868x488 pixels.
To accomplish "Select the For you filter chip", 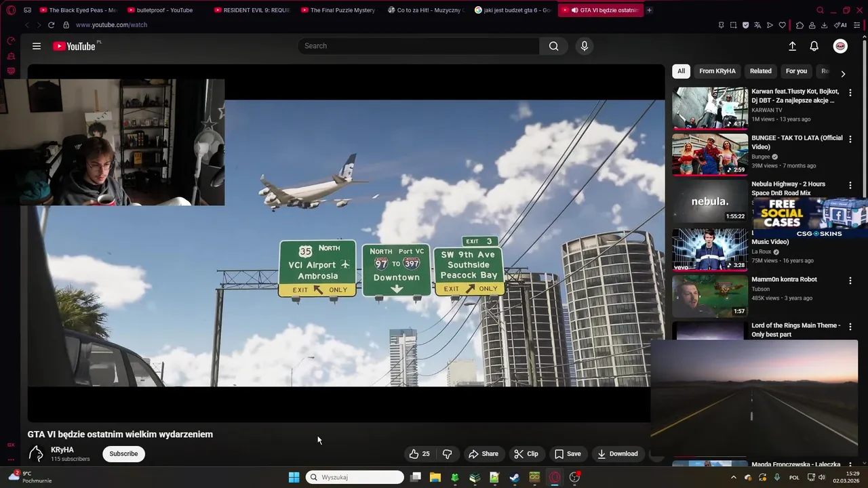I will [x=796, y=71].
